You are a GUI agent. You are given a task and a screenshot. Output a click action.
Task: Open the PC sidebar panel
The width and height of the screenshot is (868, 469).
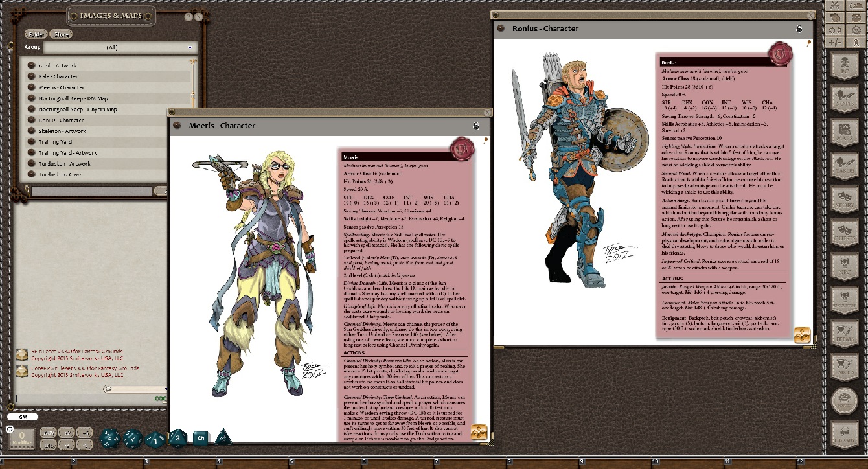844,67
